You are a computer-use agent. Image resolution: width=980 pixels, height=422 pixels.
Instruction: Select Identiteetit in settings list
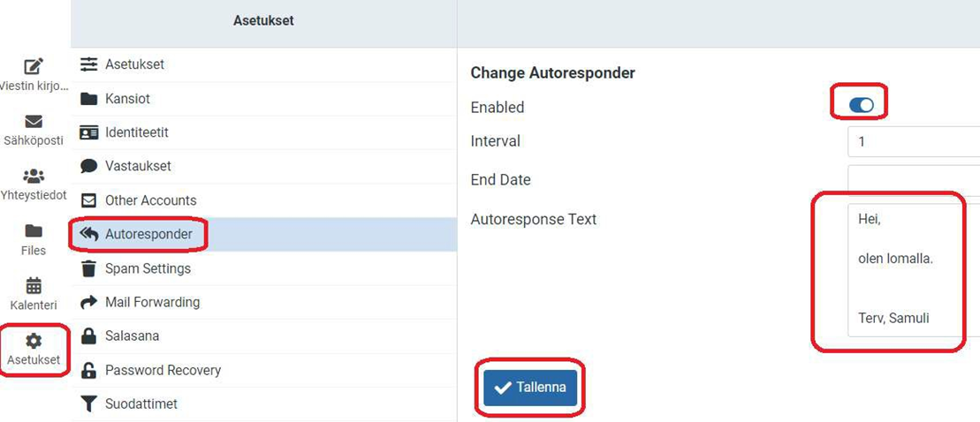(136, 132)
